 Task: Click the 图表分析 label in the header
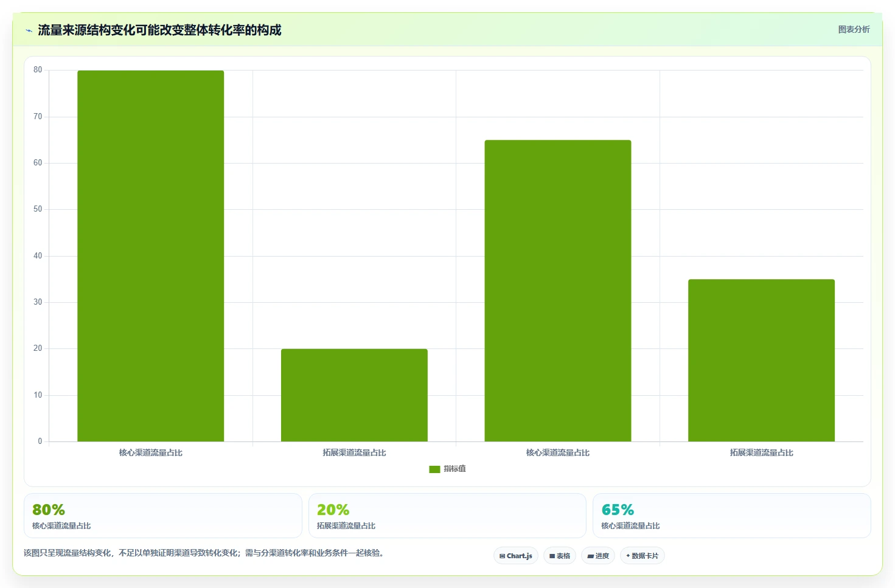click(854, 29)
